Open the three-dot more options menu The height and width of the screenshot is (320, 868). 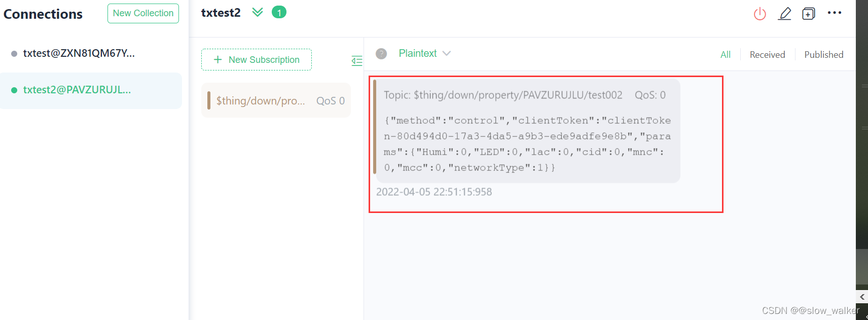[x=834, y=13]
